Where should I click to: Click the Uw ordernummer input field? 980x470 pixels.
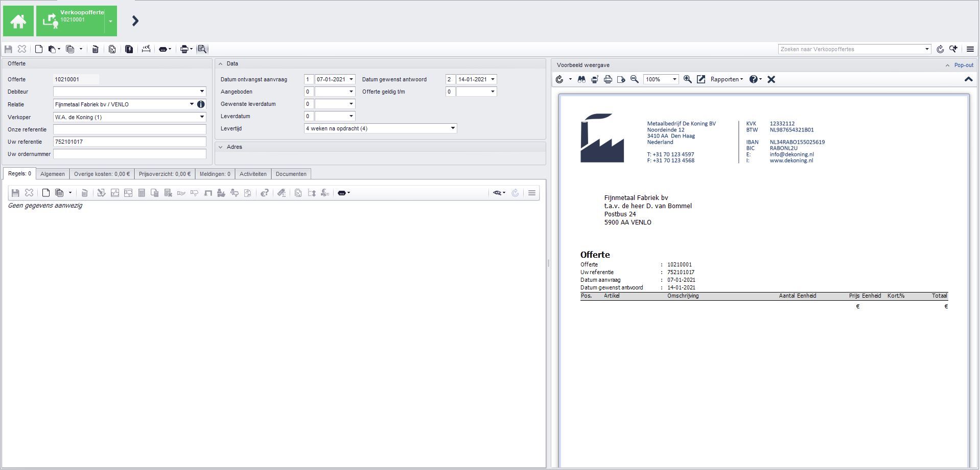(x=130, y=154)
